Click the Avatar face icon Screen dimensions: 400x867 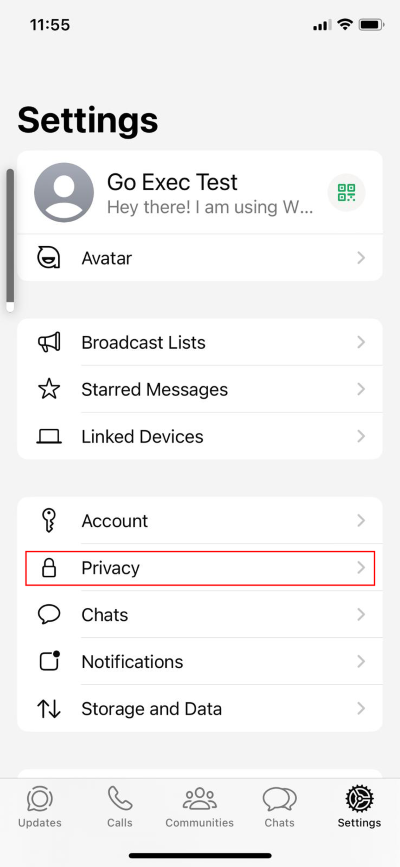coord(49,258)
